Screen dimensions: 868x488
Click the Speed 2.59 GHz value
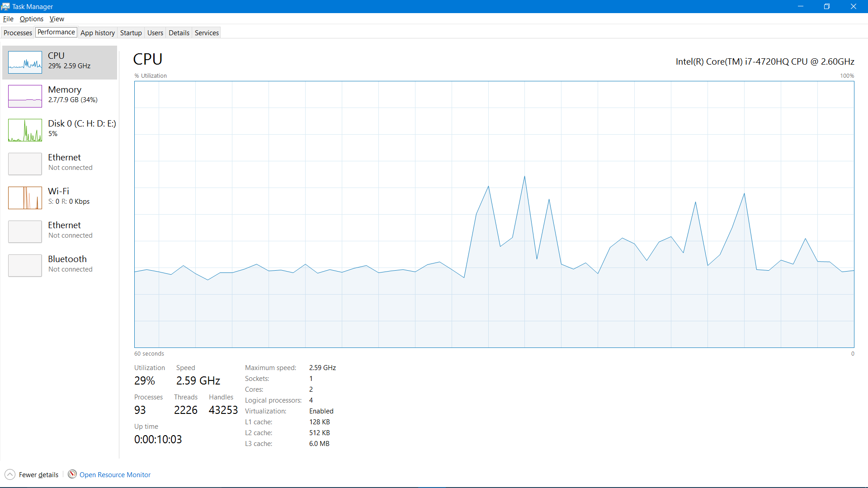click(x=198, y=381)
